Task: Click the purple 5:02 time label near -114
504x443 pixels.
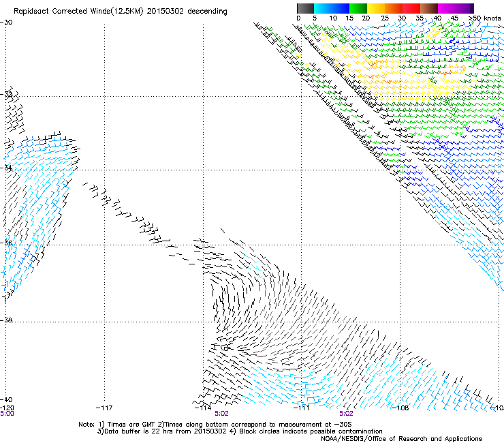Action: pos(222,414)
